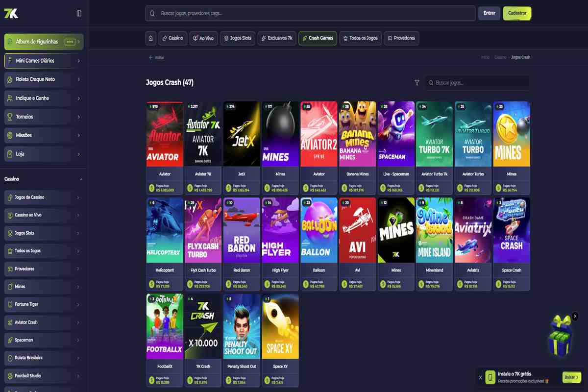The height and width of the screenshot is (392, 588).
Task: Click the Provedores sidebar icon
Action: [x=10, y=269]
